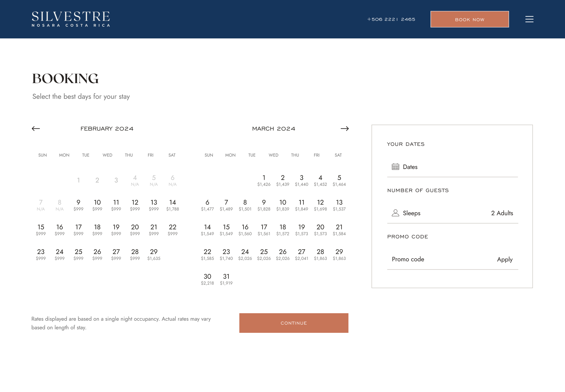Choose March 30 priced $2,218
The width and height of the screenshot is (565, 392).
(x=207, y=279)
